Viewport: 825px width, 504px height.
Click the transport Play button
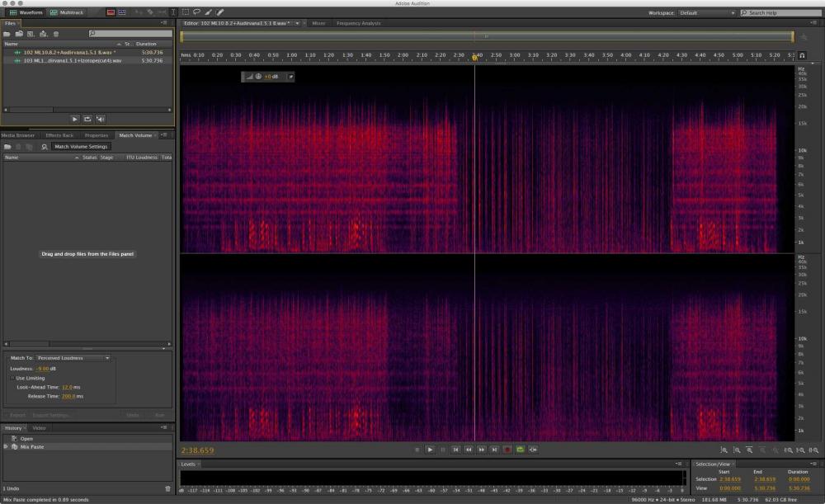430,450
